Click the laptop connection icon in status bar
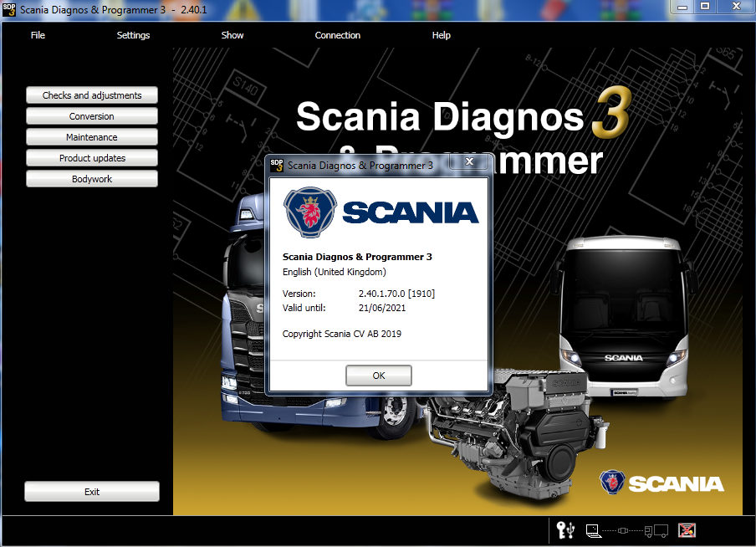Screen dimensions: 756x547 pyautogui.click(x=593, y=531)
